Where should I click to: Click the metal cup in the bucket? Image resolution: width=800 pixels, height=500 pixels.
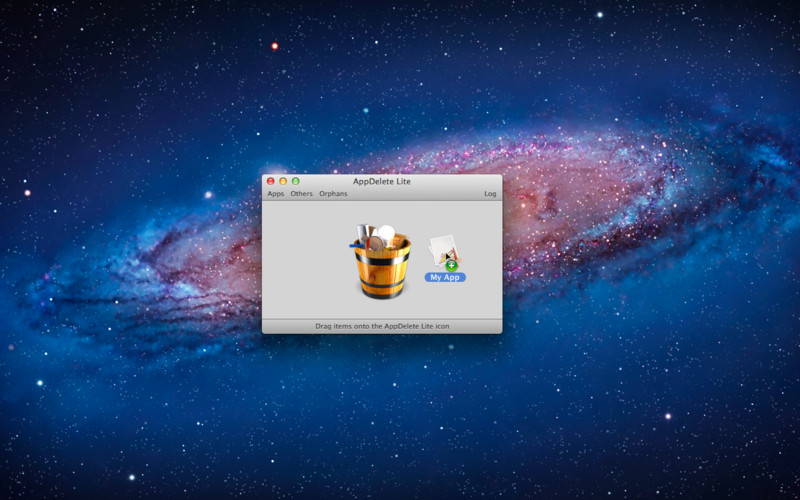[x=365, y=234]
